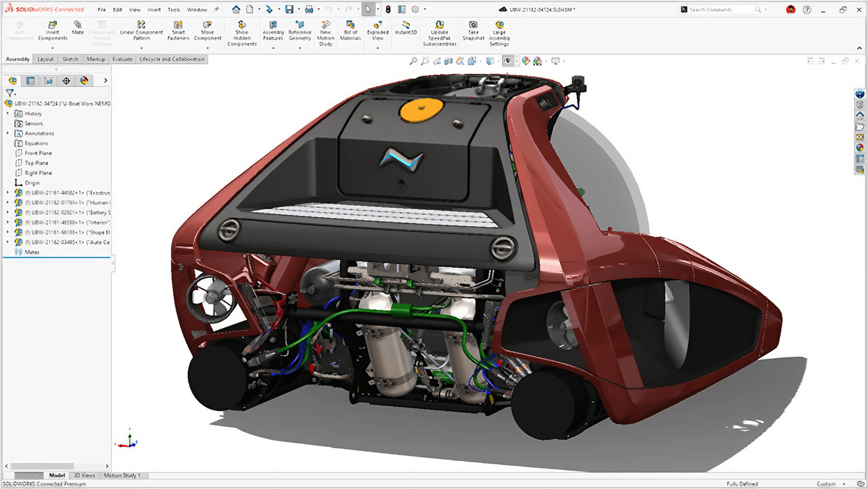Insert a Bill of Materials
This screenshot has width=868, height=489.
pos(350,31)
